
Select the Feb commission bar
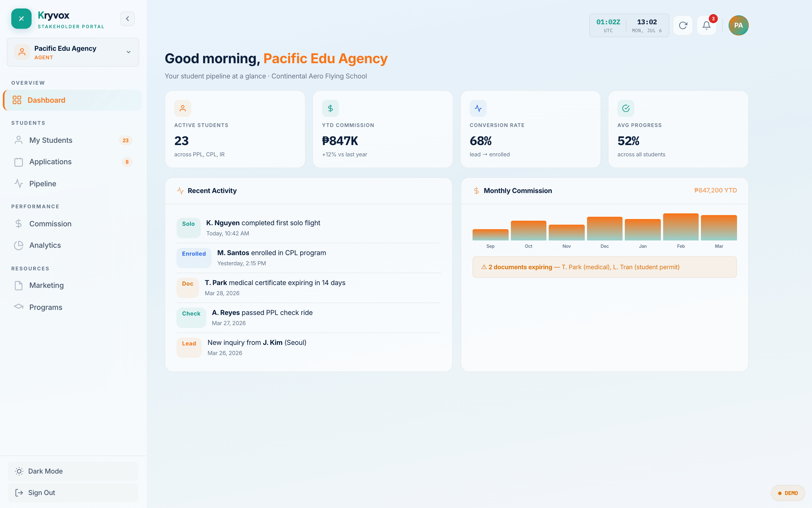click(x=681, y=227)
